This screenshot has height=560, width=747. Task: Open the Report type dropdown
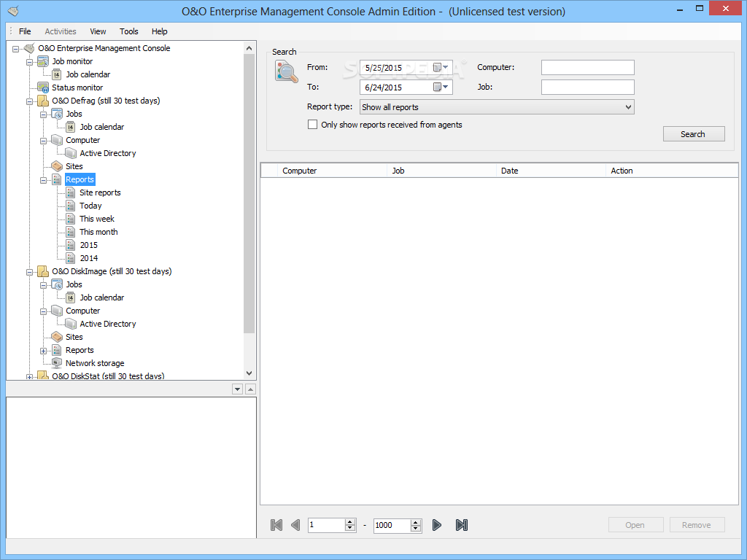pyautogui.click(x=497, y=107)
